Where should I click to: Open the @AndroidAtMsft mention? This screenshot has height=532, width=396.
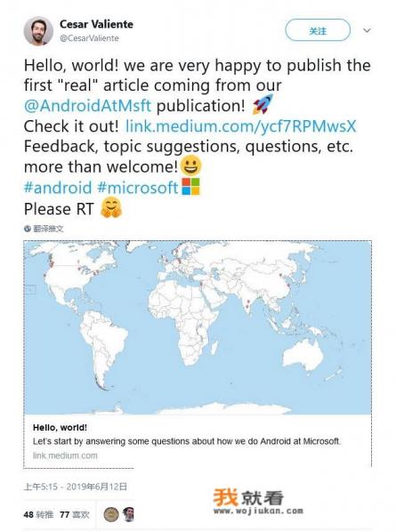point(87,105)
